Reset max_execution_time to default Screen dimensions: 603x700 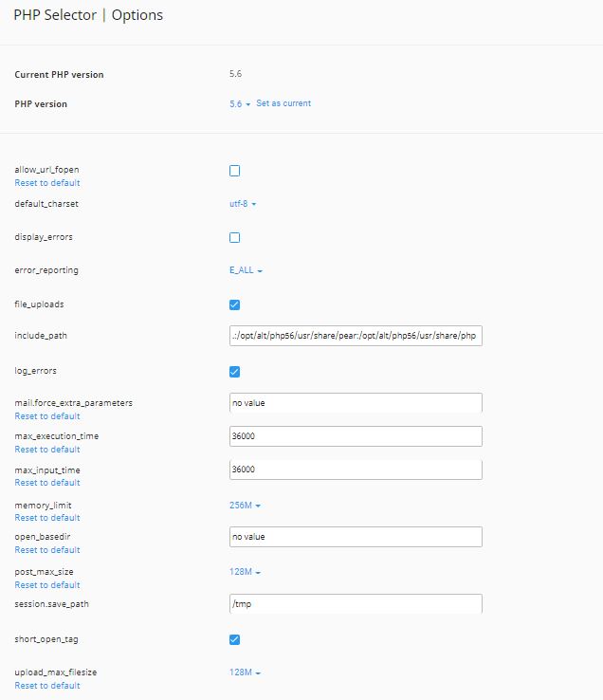pyautogui.click(x=47, y=449)
